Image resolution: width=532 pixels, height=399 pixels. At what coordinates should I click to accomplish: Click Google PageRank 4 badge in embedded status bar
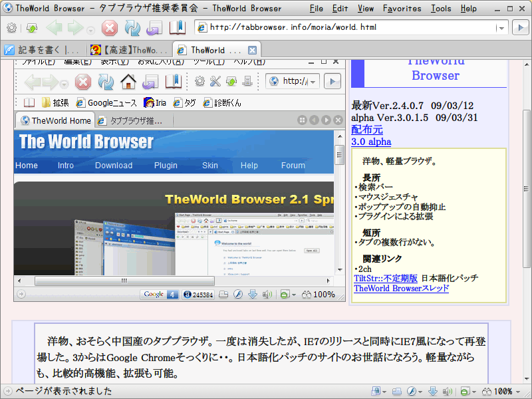(x=160, y=294)
